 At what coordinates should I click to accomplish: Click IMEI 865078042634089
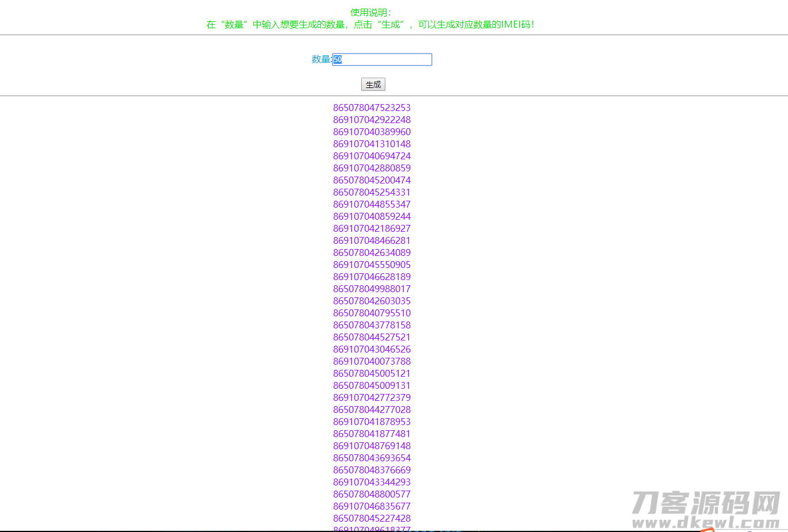(x=372, y=252)
